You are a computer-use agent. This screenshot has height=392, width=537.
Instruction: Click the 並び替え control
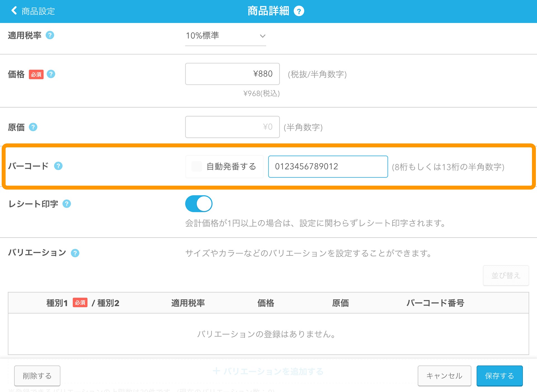click(506, 275)
